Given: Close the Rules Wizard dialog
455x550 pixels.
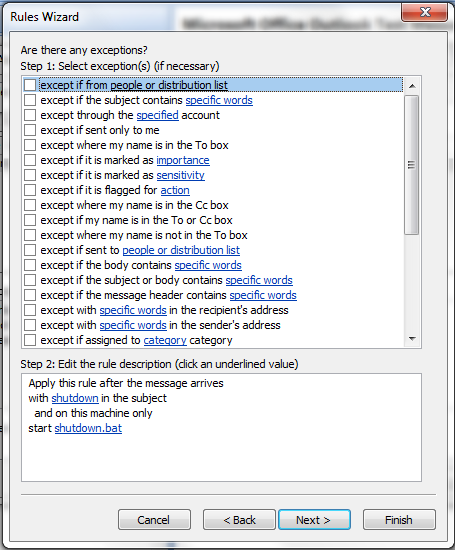Looking at the screenshot, I should pyautogui.click(x=424, y=12).
